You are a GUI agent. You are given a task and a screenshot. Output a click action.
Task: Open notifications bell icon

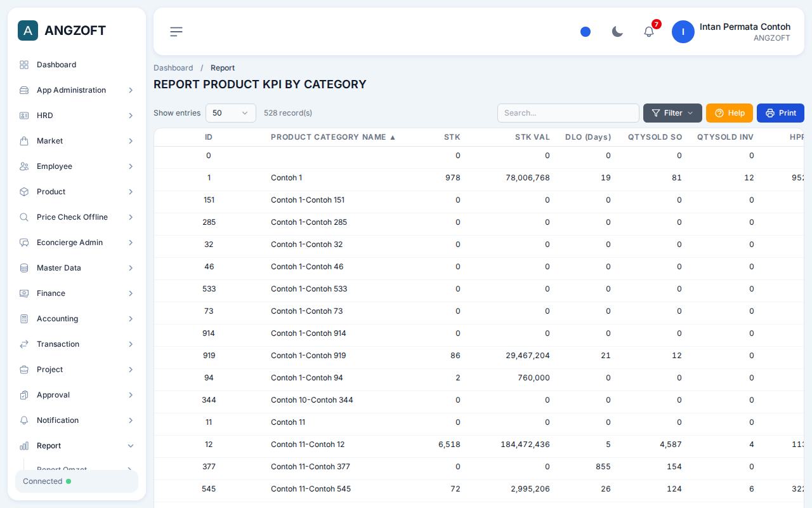coord(649,32)
